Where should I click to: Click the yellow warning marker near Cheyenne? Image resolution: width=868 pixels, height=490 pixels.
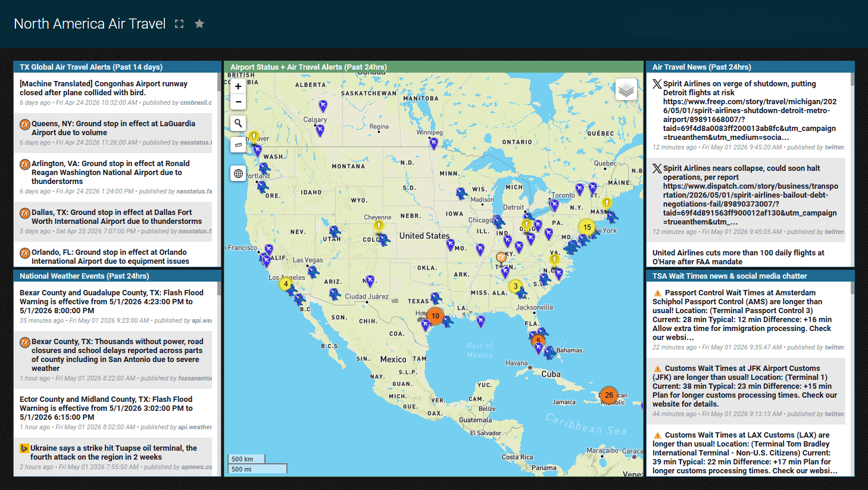click(x=379, y=226)
